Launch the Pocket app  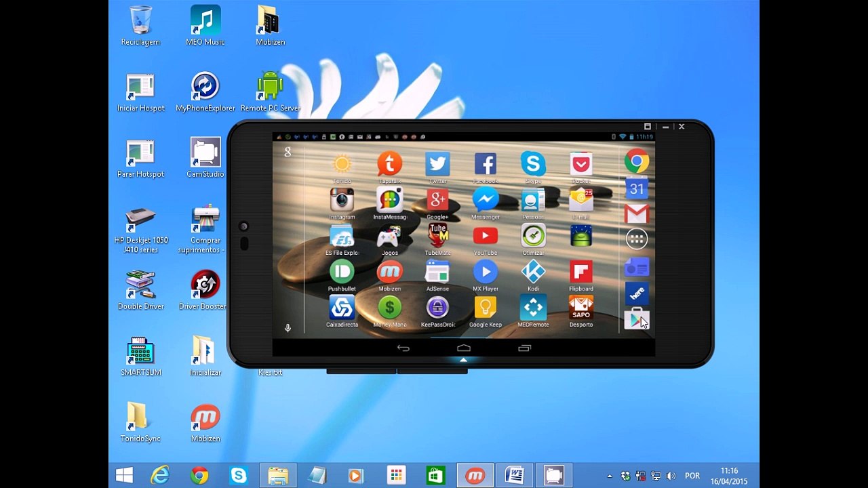[581, 164]
